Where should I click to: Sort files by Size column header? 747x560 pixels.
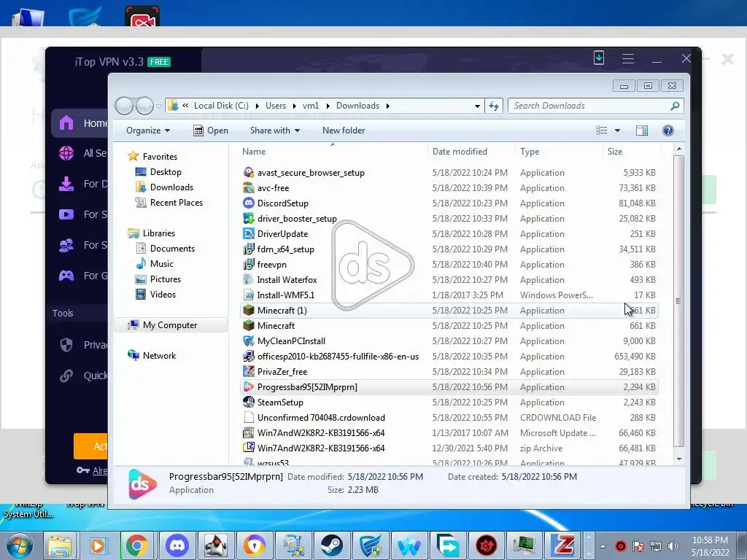click(632, 152)
